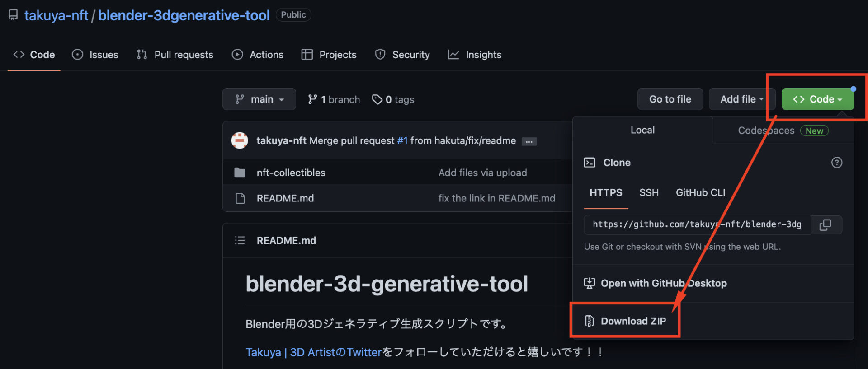Expand the Add file dropdown
868x369 pixels.
(741, 99)
